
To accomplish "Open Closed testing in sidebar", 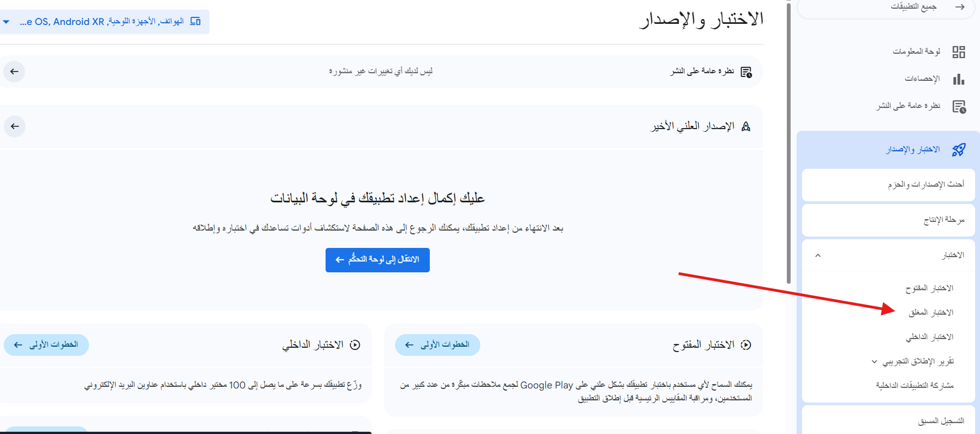I will coord(931,312).
